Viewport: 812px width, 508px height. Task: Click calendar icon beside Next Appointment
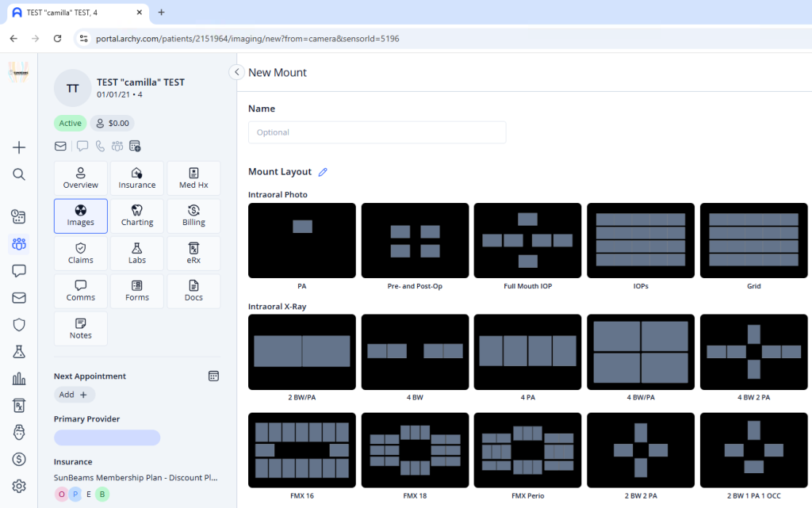pyautogui.click(x=213, y=376)
